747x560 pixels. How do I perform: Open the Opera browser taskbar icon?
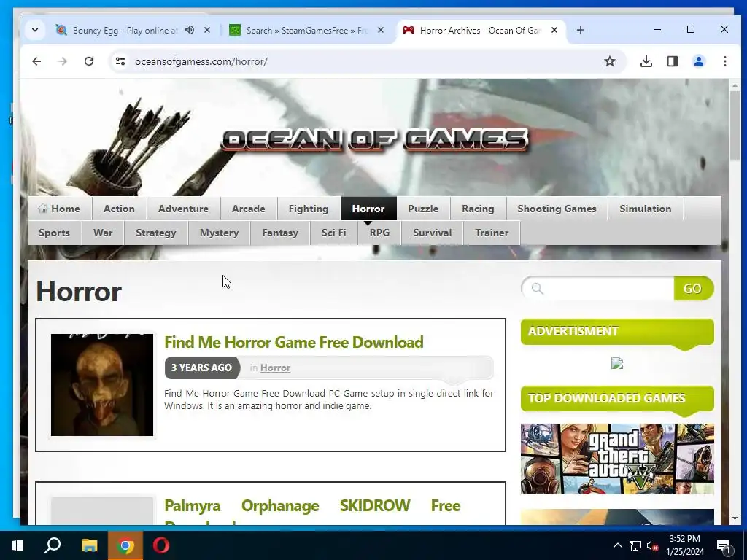(161, 545)
